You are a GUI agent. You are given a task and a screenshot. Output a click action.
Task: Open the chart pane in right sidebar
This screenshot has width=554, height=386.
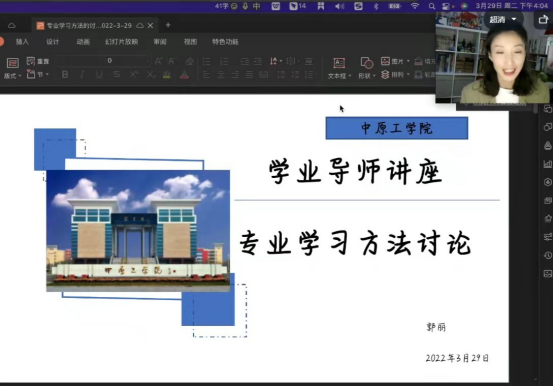548,164
